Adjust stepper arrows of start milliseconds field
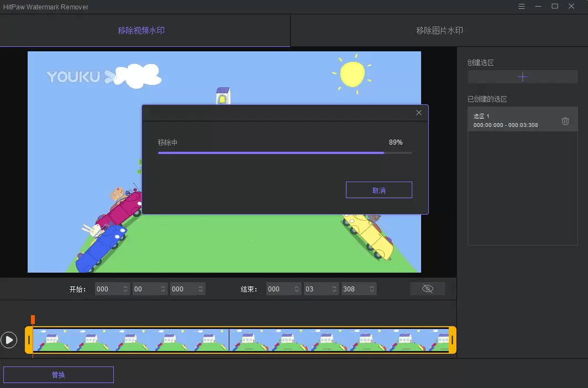 (201, 289)
